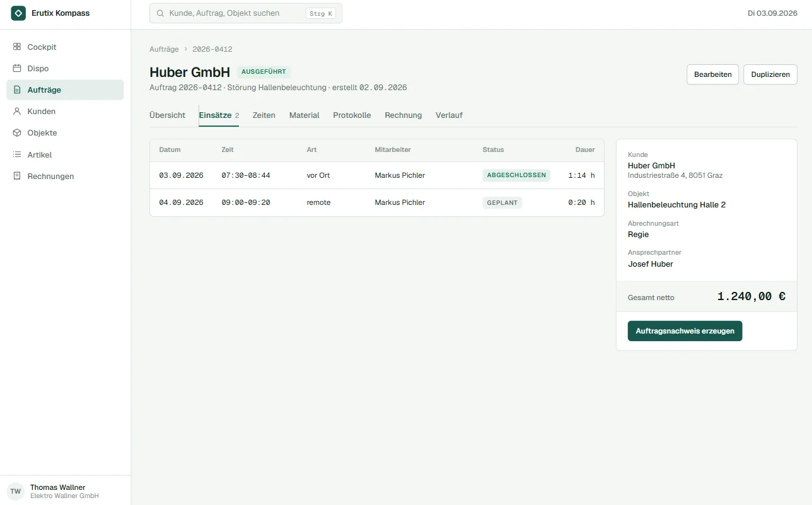Screen dimensions: 812x505
Task: Click the ABGESCHLOSSEN status badge
Action: tap(516, 175)
